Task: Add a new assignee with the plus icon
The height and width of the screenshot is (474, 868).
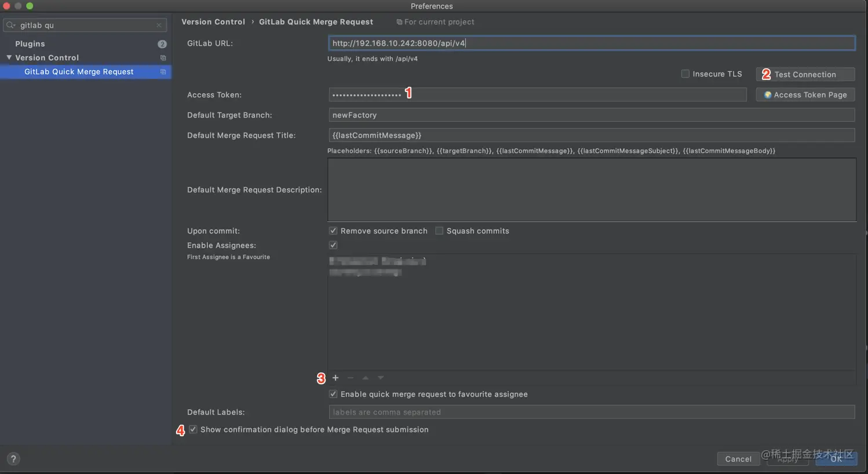Action: (x=335, y=378)
